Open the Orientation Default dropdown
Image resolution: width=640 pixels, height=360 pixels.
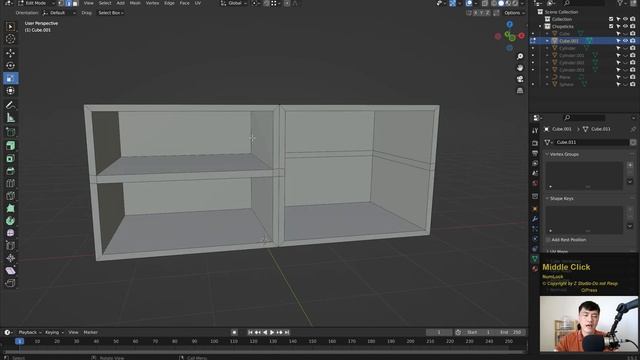59,13
